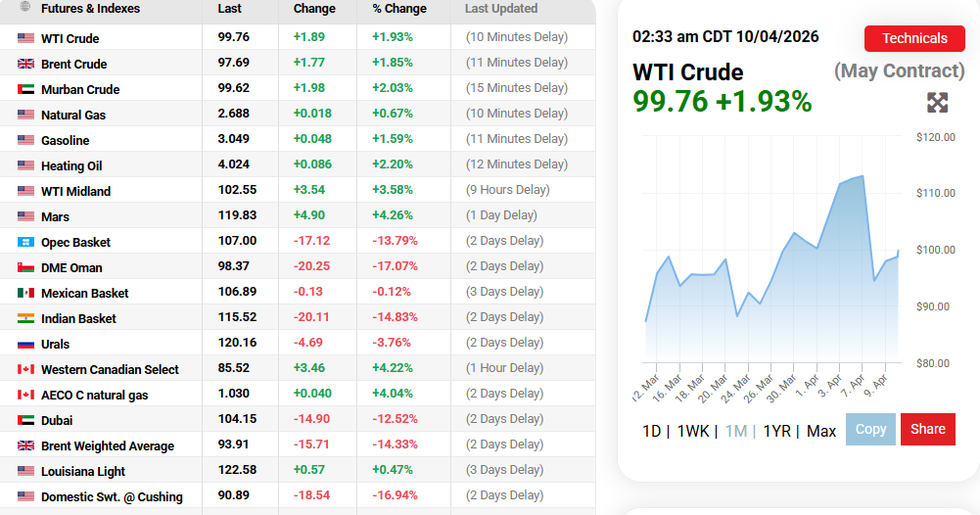Screen dimensions: 980x515
Task: Click the -17.07% DME Oman change value
Action: tap(395, 266)
